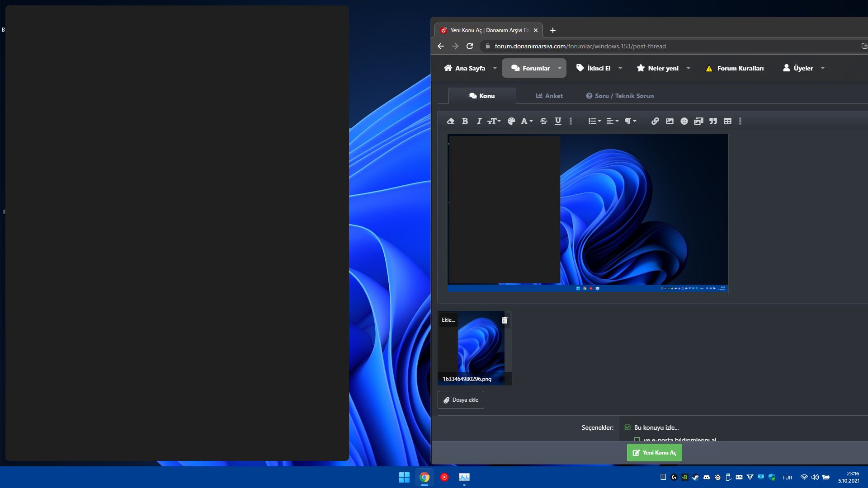The height and width of the screenshot is (488, 868).
Task: Open the Ana Sayfa menu item
Action: click(x=465, y=68)
